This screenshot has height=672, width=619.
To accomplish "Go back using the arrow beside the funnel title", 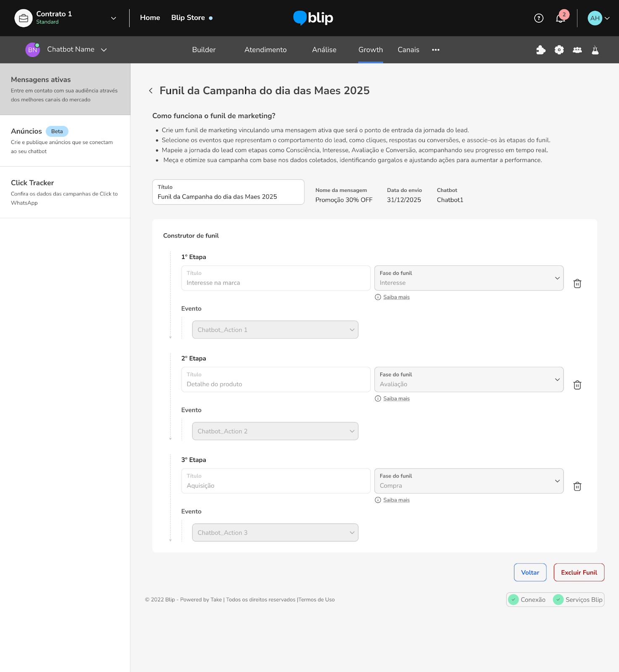I will (x=151, y=91).
